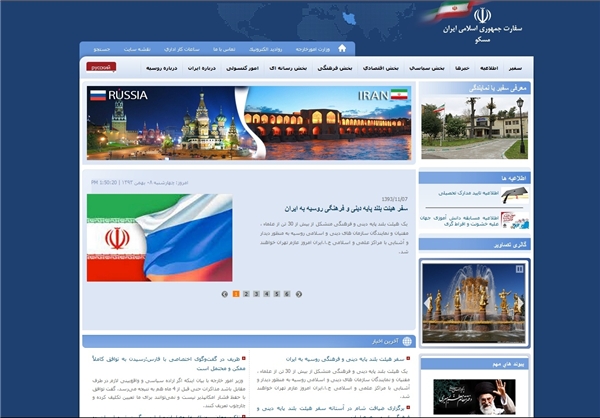Open the درباره ایران menu

[202, 68]
